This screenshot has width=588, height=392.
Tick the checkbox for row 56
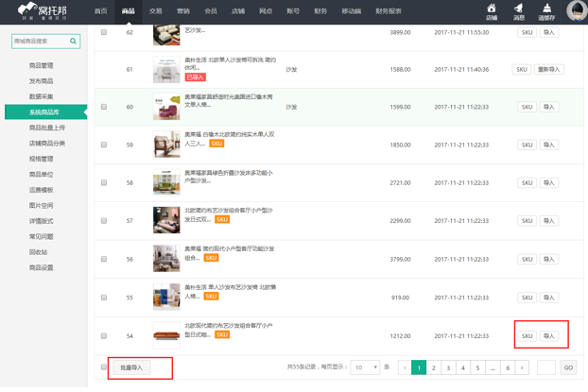point(104,259)
